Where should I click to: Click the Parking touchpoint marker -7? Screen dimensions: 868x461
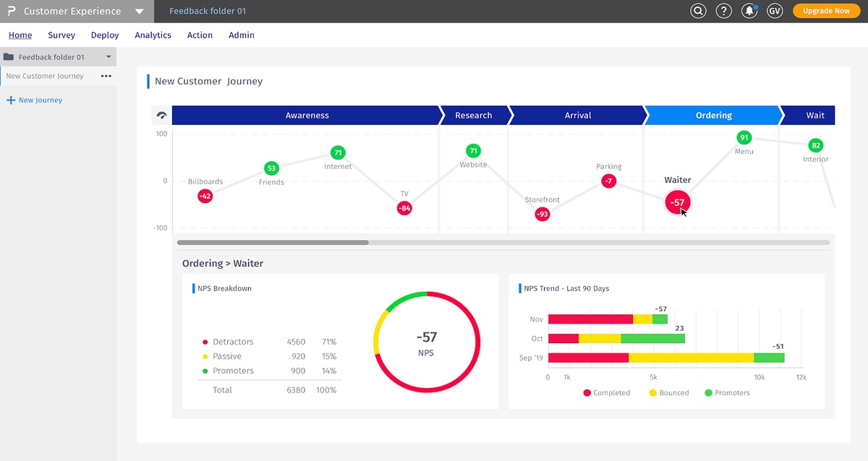(x=608, y=181)
